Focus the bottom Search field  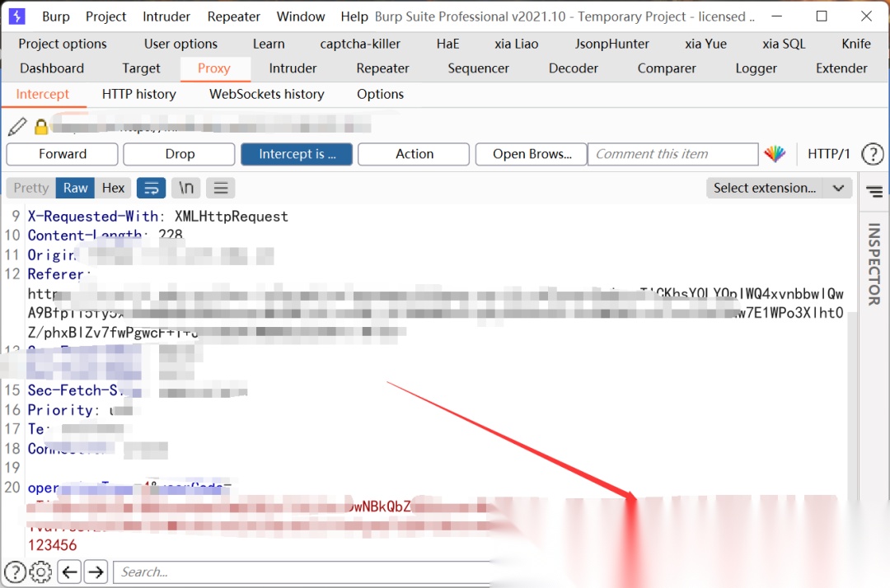[x=303, y=572]
